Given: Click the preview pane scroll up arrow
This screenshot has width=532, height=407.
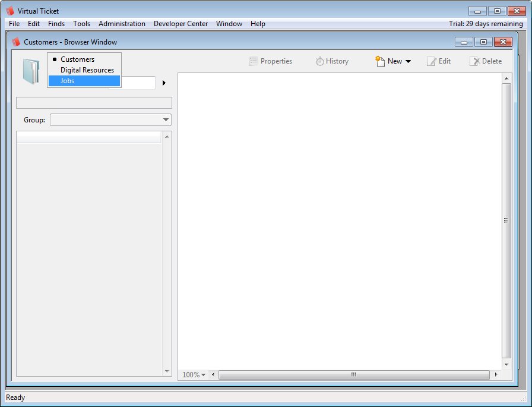Looking at the screenshot, I should point(506,78).
